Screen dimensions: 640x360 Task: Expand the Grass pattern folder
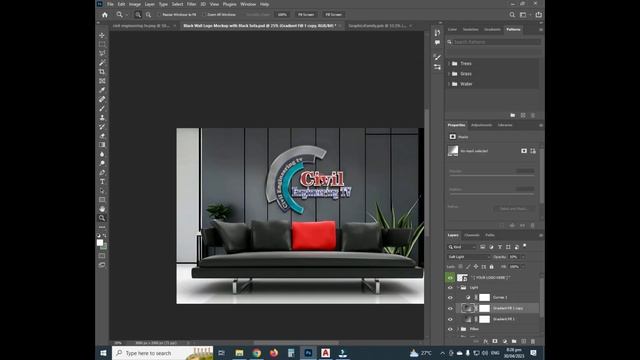click(x=449, y=73)
